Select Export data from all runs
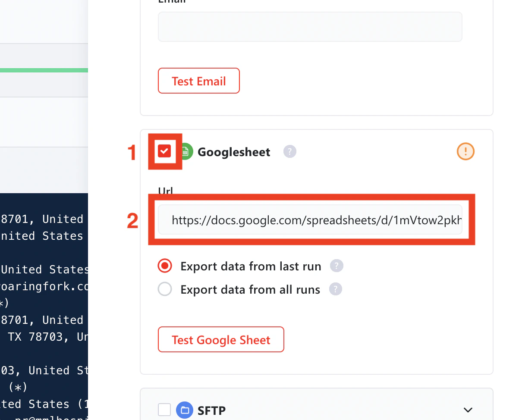The image size is (522, 420). (165, 289)
